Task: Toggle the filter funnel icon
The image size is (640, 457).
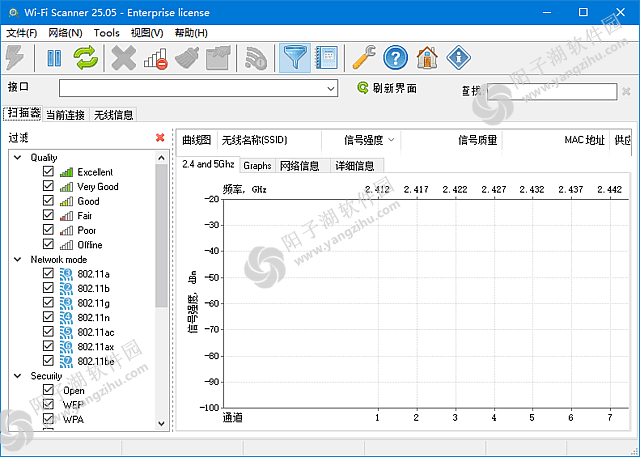Action: 294,58
